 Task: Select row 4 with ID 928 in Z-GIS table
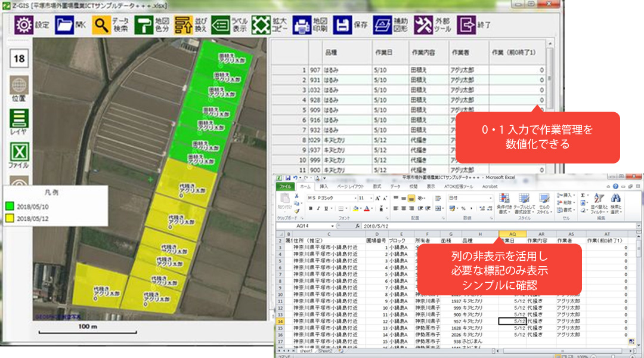pyautogui.click(x=408, y=100)
